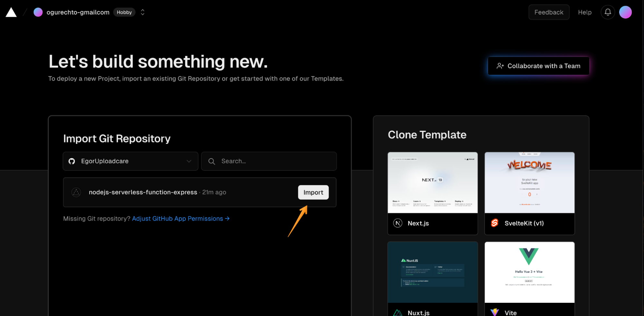The height and width of the screenshot is (316, 644).
Task: Open notifications via the bell icon
Action: pos(608,12)
